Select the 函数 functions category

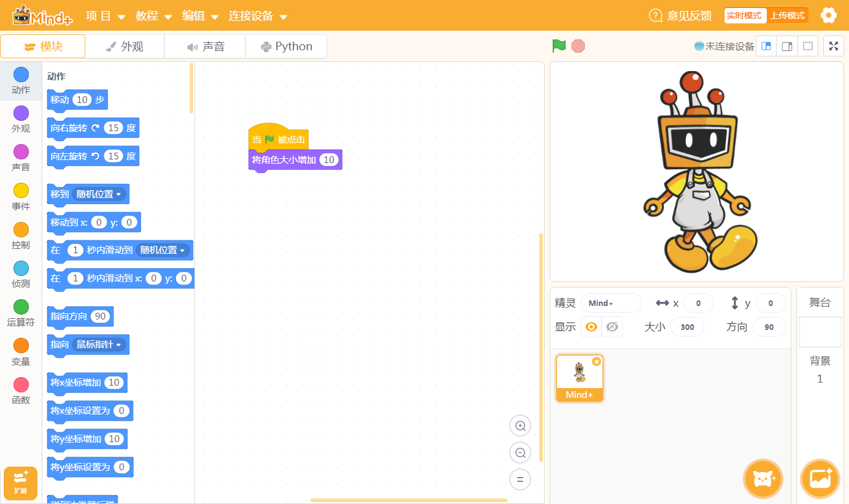21,391
